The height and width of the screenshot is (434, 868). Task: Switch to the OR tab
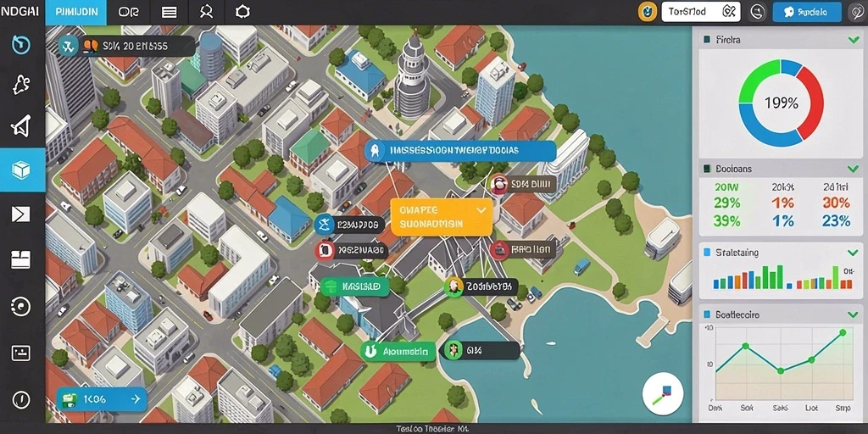coord(129,12)
